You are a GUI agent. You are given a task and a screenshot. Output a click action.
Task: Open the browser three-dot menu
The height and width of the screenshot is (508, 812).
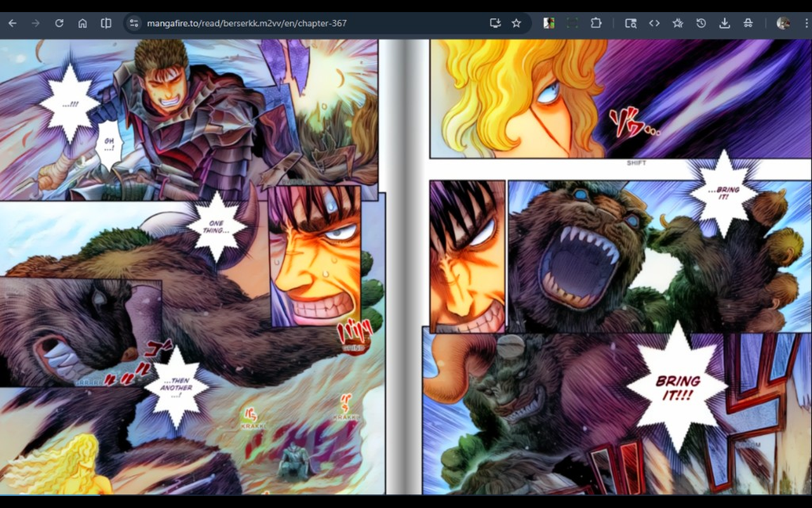tap(806, 23)
